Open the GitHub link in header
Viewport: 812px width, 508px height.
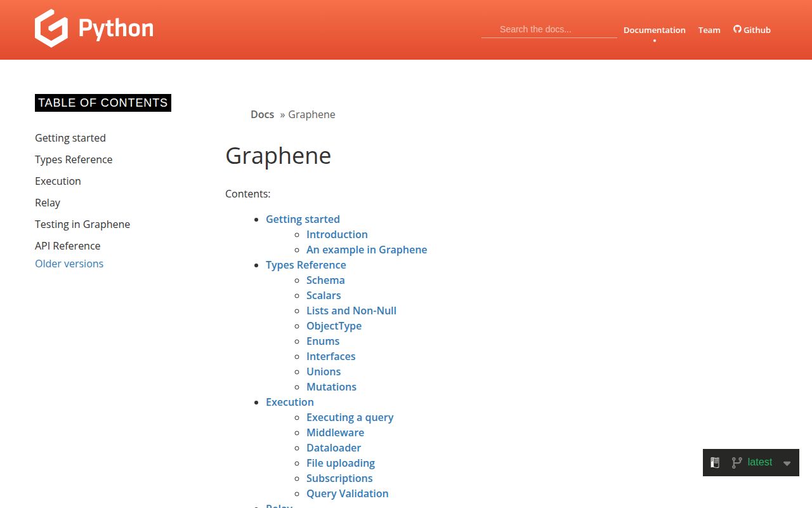(x=752, y=30)
